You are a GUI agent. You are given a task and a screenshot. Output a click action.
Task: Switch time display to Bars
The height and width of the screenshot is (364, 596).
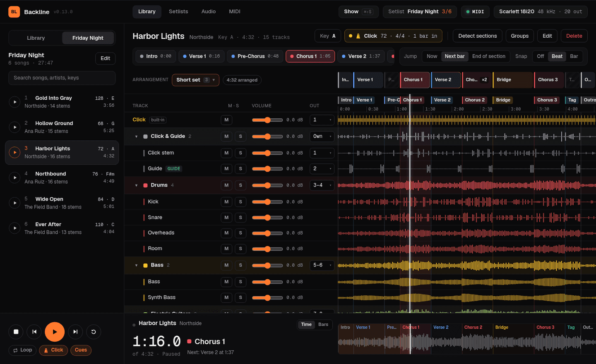(323, 324)
